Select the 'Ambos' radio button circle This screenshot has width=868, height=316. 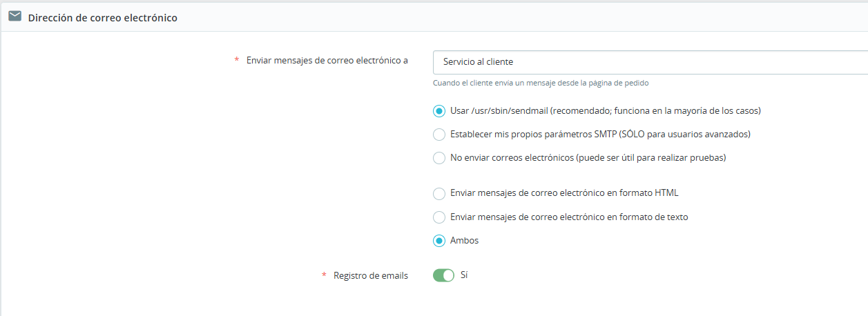pos(439,241)
